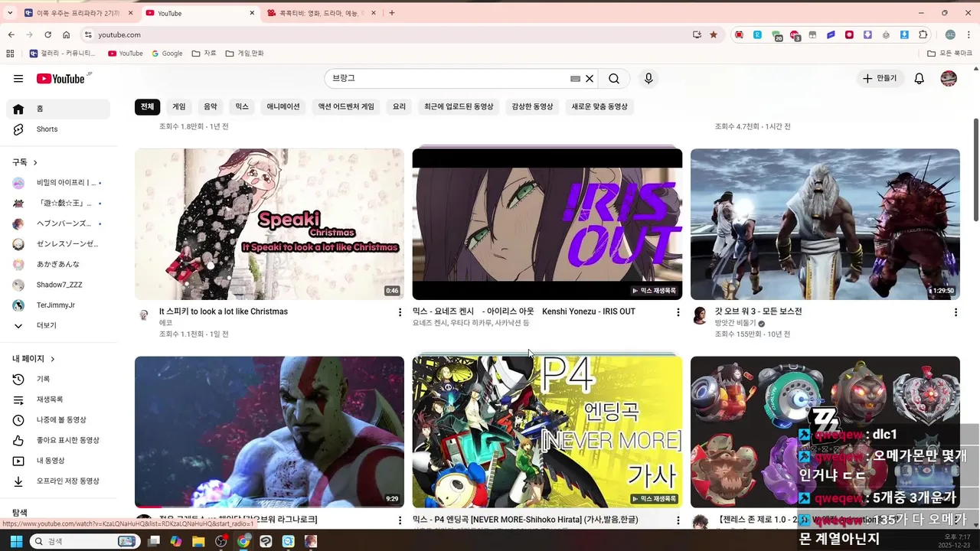
Task: Bookmark star in address bar
Action: (714, 34)
